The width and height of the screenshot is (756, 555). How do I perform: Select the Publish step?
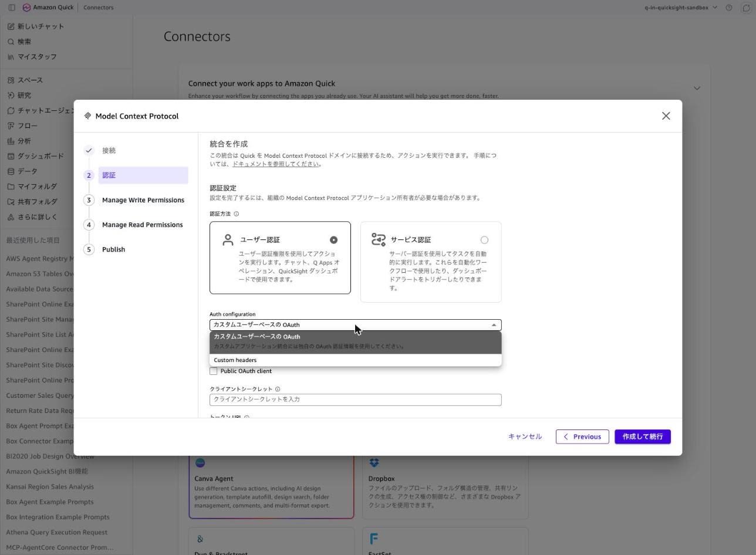tap(113, 249)
